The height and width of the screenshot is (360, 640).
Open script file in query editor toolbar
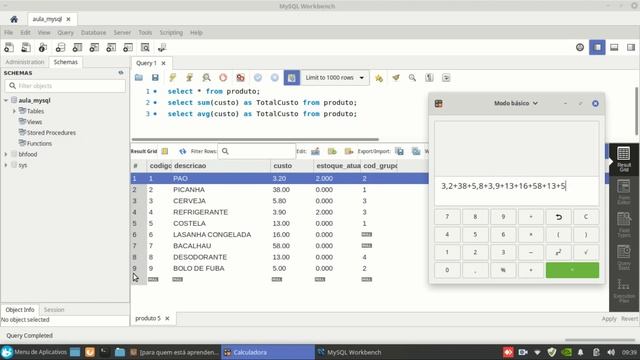(139, 78)
